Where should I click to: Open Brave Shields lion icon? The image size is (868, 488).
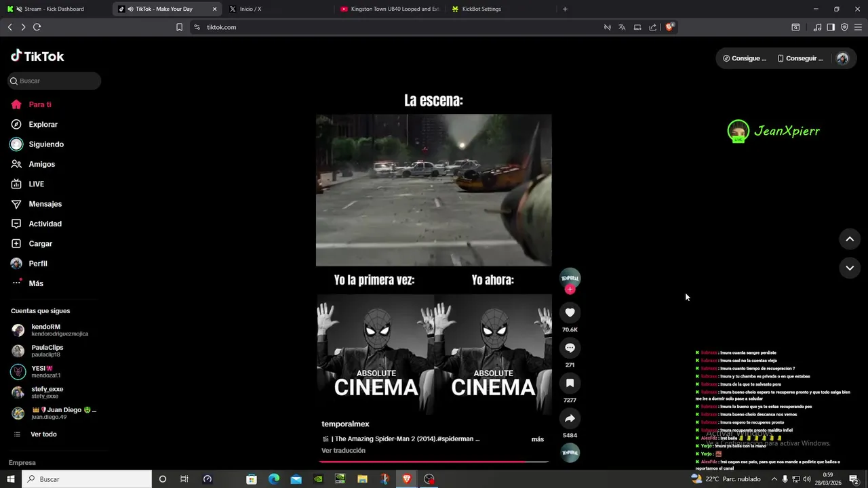click(669, 27)
